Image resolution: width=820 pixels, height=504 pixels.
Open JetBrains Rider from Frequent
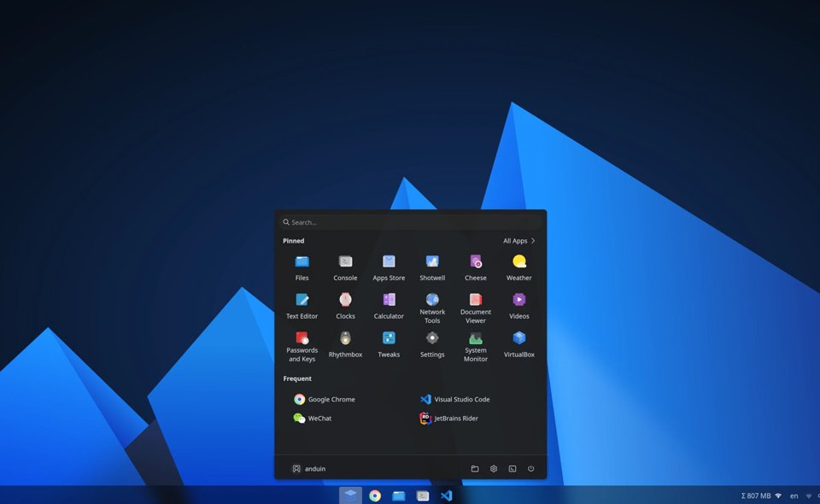(448, 419)
